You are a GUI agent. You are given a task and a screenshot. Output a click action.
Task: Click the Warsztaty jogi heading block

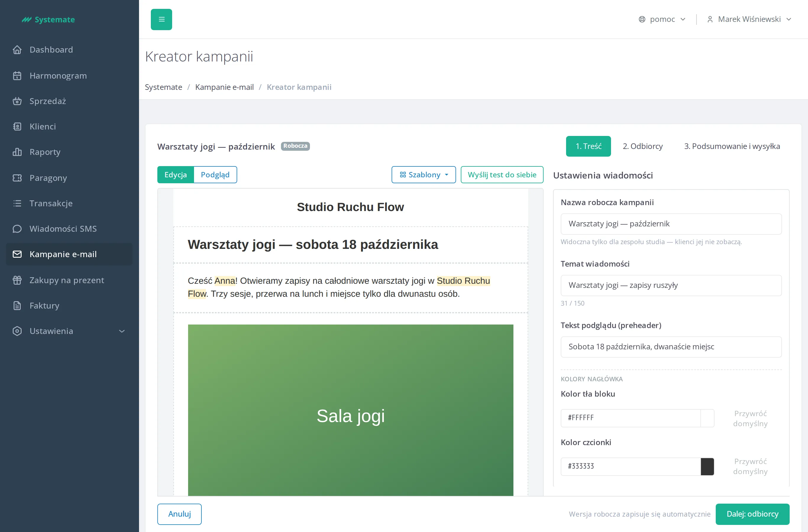(x=350, y=245)
